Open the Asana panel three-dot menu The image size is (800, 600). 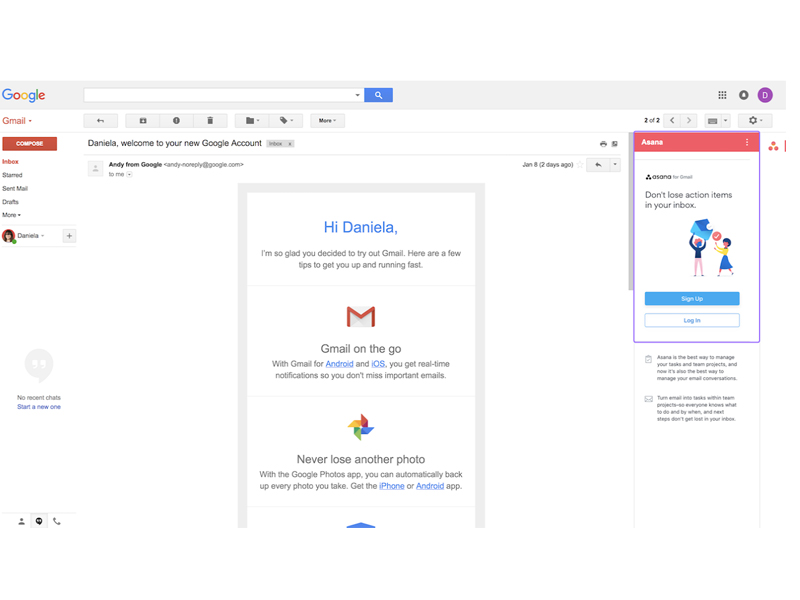747,142
